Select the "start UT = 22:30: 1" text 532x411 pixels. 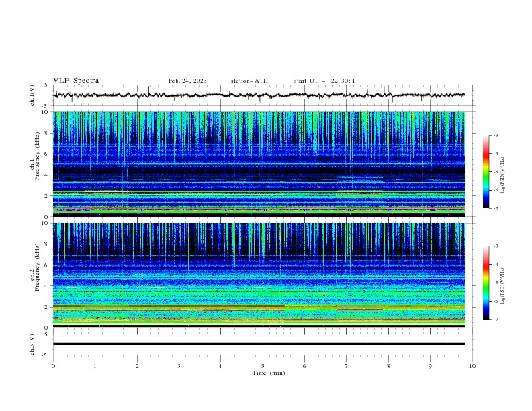[x=324, y=81]
